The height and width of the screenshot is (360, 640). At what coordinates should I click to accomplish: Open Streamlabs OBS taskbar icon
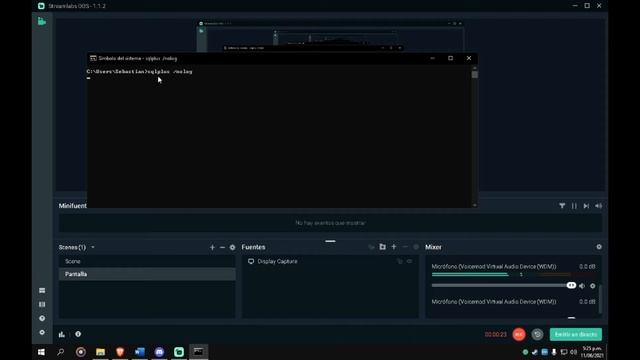(x=179, y=352)
